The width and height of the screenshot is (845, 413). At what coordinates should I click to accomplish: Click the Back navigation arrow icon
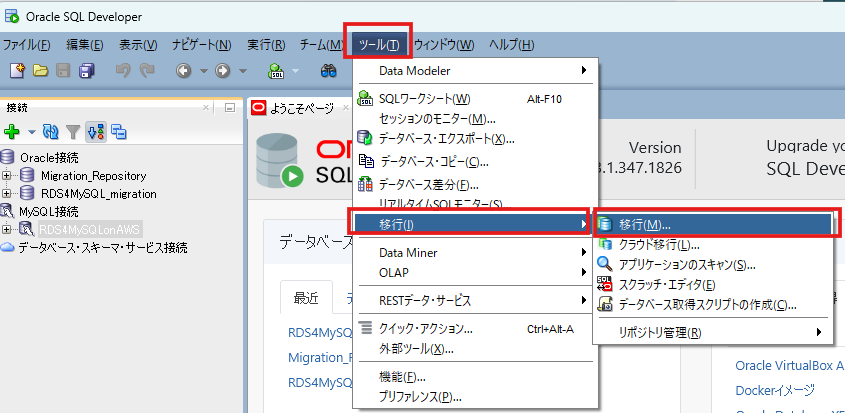(184, 71)
